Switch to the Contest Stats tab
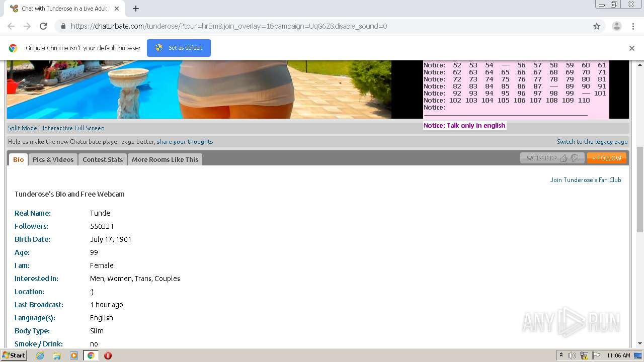Screen dimensions: 644x362 tap(103, 159)
